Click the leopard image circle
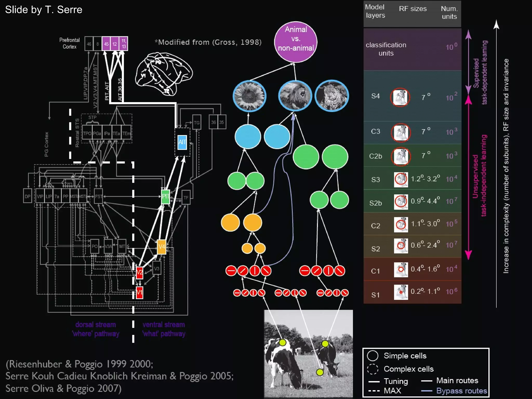 (x=332, y=96)
